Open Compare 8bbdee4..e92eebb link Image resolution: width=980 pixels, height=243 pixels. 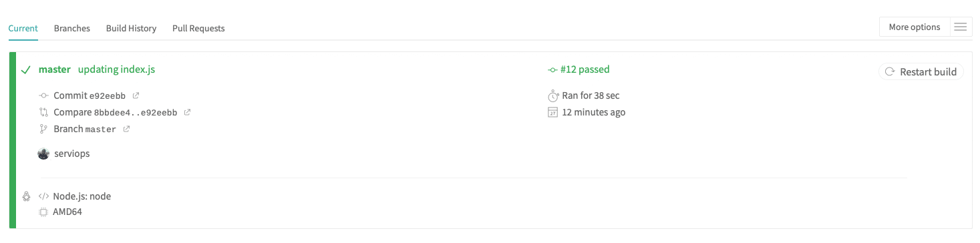coord(116,112)
